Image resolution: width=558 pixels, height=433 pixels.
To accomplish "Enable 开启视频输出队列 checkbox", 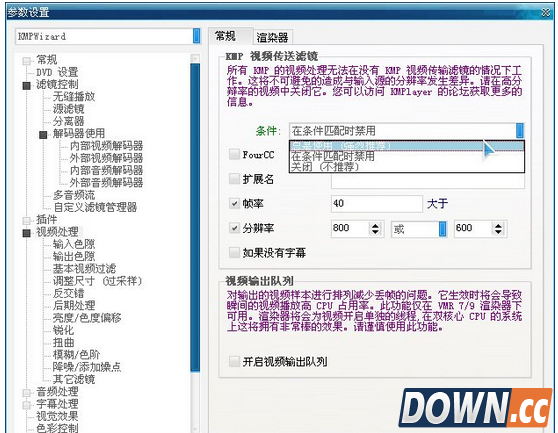I will coord(234,361).
